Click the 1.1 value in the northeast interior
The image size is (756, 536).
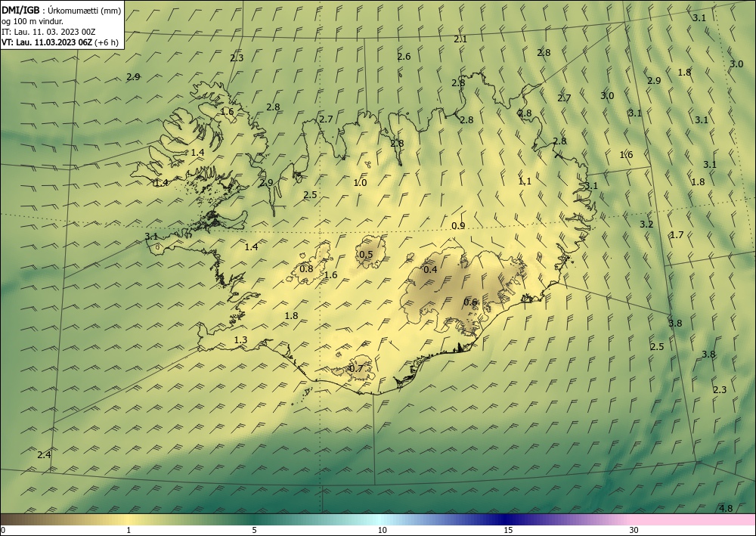click(x=525, y=181)
